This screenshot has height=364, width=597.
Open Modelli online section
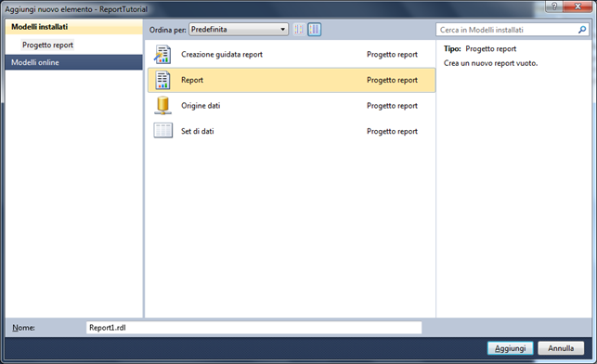pyautogui.click(x=74, y=62)
